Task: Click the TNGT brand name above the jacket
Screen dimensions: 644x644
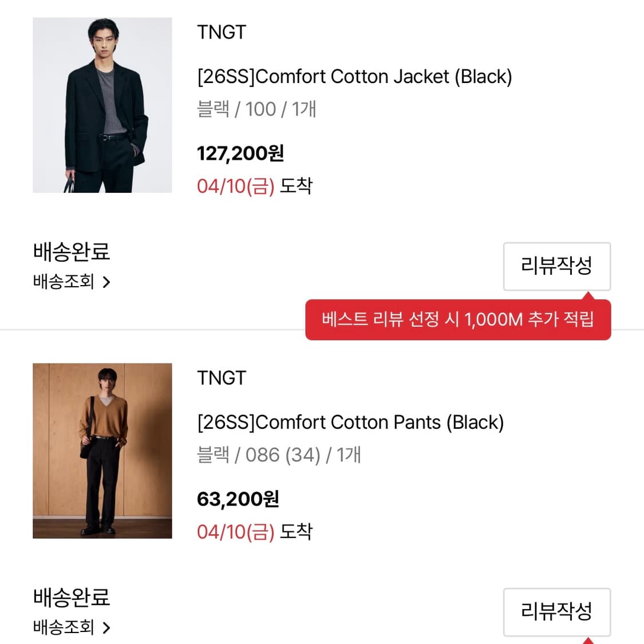Action: pyautogui.click(x=220, y=33)
